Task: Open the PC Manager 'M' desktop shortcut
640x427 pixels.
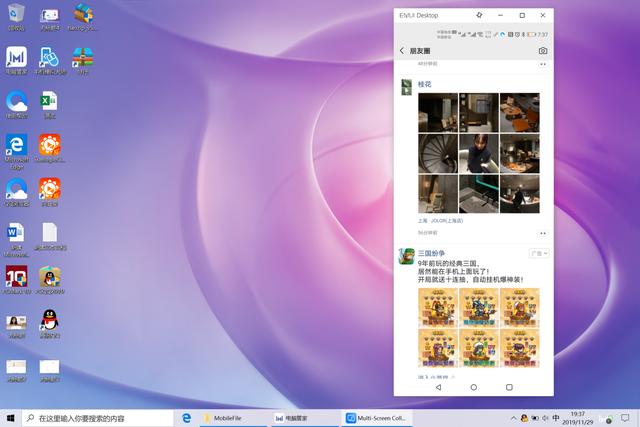Action: (16, 60)
